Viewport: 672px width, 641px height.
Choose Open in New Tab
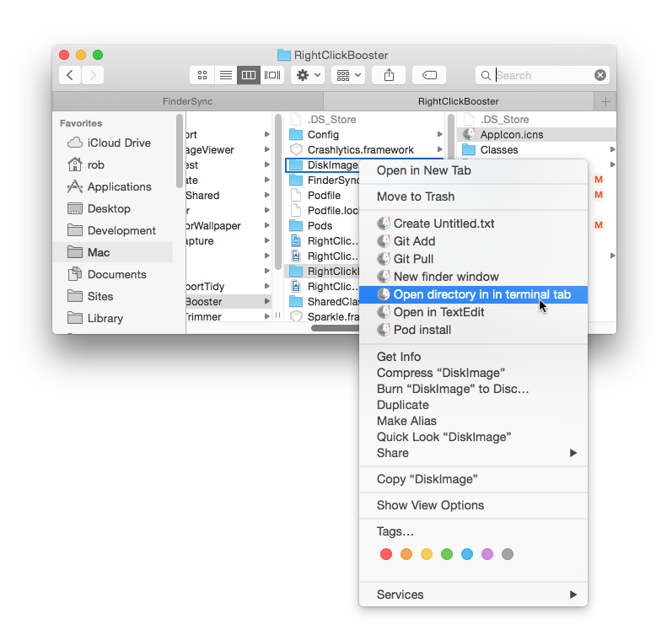(x=473, y=170)
